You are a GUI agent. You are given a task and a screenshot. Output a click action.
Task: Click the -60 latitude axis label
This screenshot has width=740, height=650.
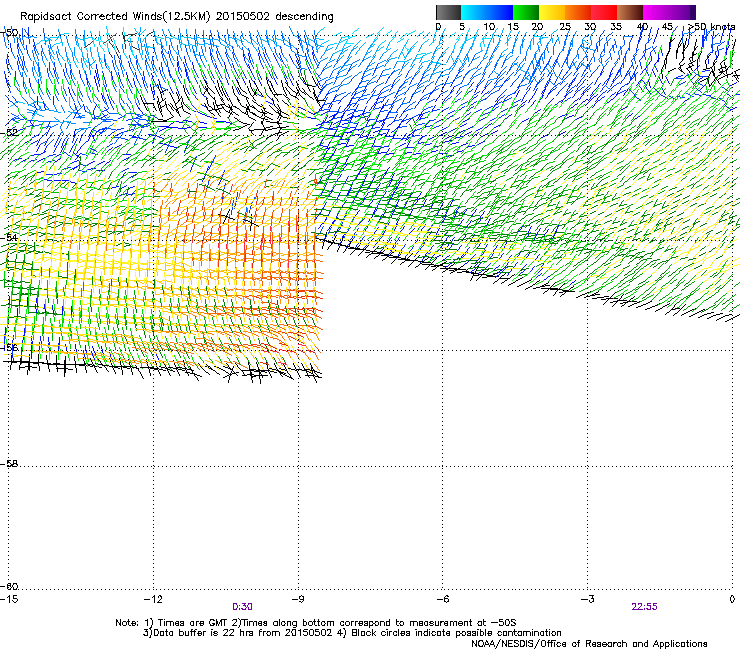click(x=9, y=587)
